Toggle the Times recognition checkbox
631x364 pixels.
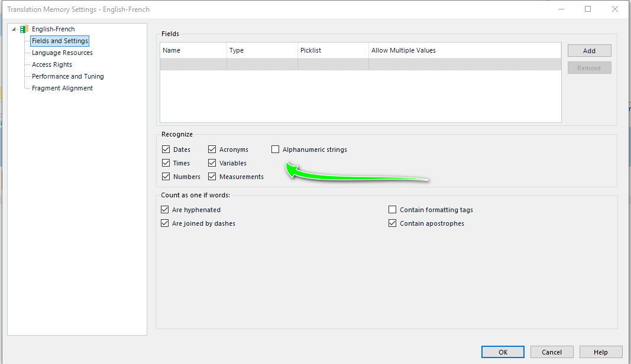[x=166, y=163]
